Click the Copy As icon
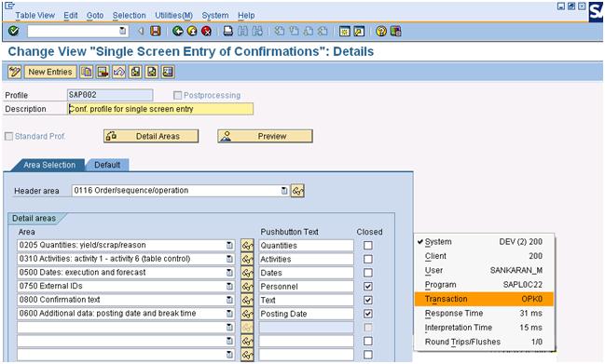Image resolution: width=605 pixels, height=364 pixels. coord(87,72)
